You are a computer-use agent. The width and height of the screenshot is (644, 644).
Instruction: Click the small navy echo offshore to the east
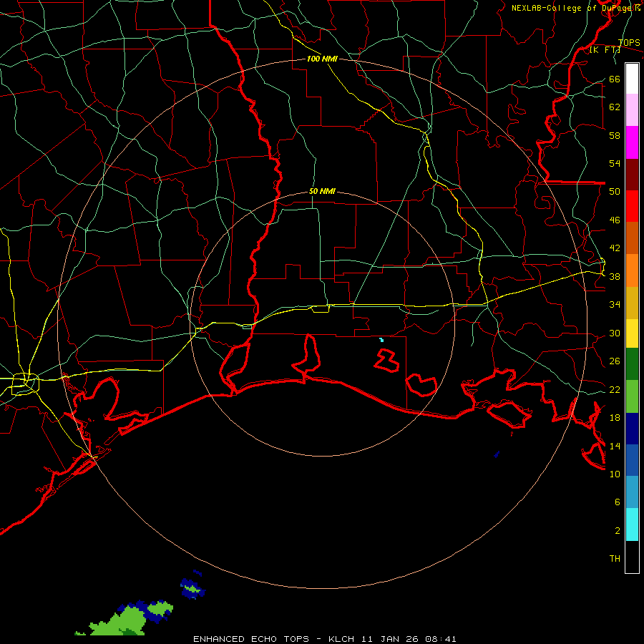coord(497,454)
